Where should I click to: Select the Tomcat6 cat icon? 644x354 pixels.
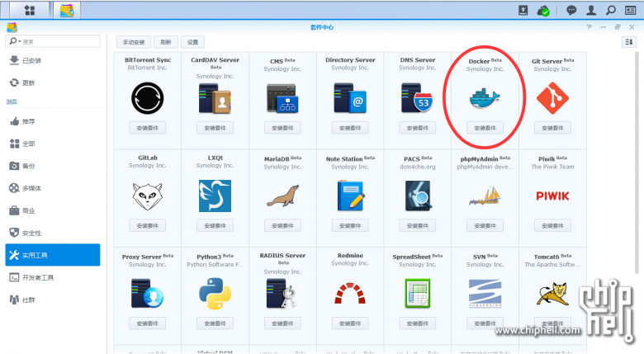coord(552,294)
